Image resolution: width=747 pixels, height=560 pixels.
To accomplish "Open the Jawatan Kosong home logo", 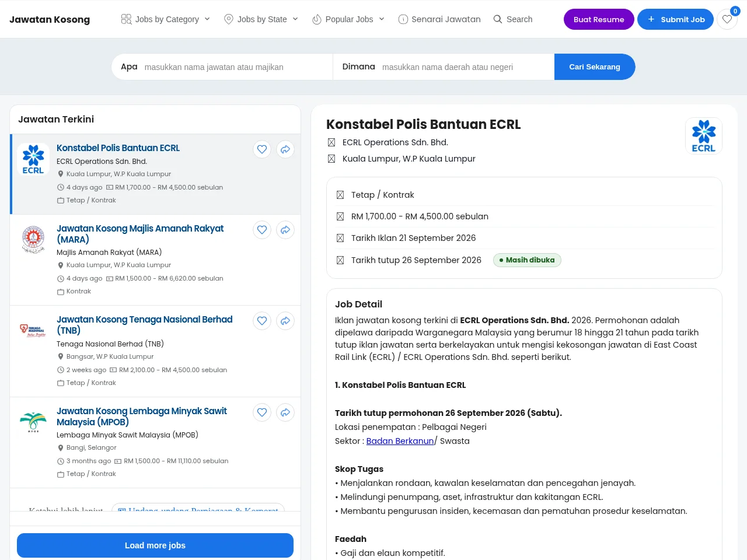I will (50, 19).
